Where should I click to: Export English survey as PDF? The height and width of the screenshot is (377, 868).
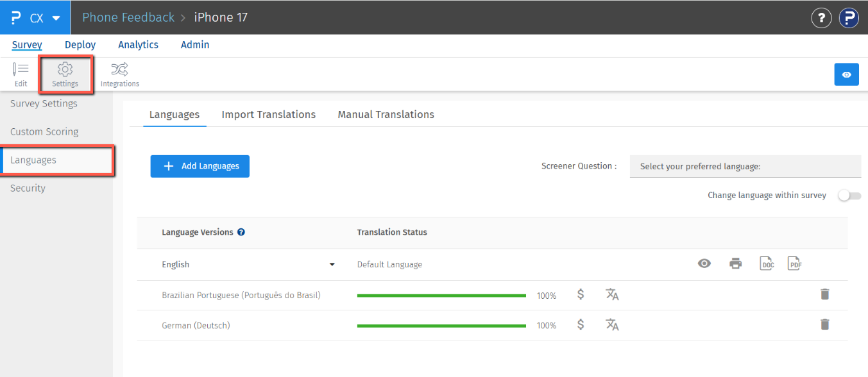(x=795, y=264)
